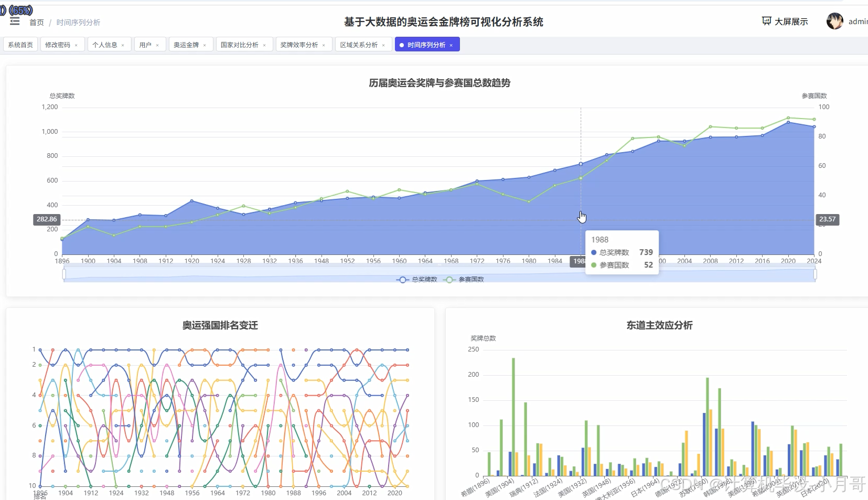
Task: Click the 总奖牌数 left axis title
Action: 62,96
